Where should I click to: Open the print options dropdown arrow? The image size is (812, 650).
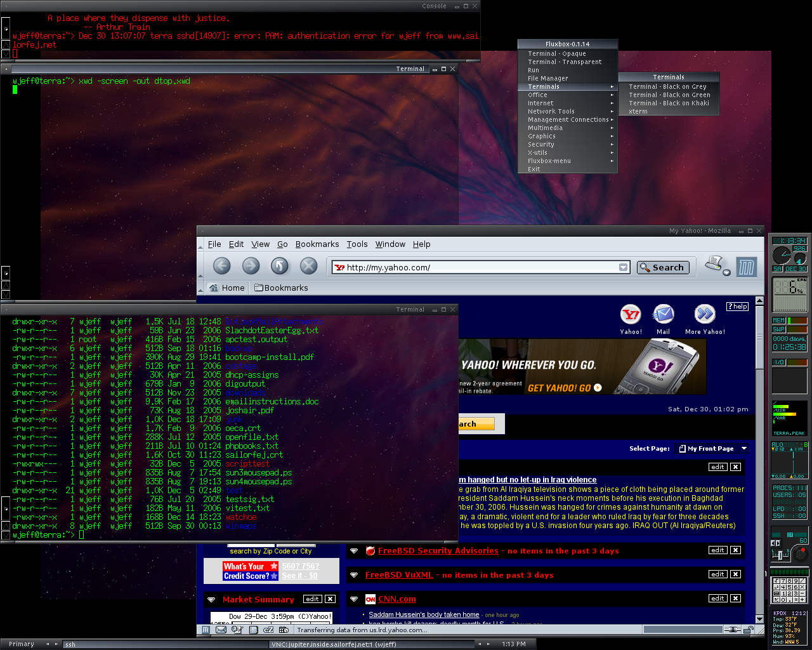coord(726,272)
